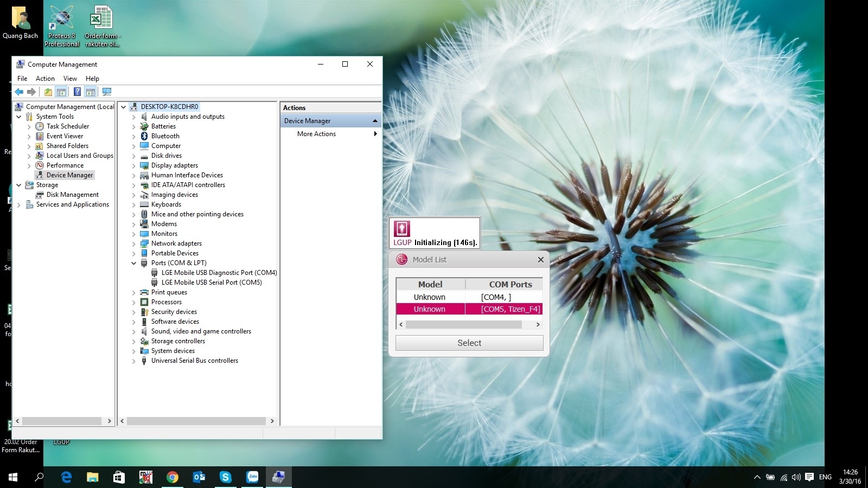Viewport: 868px width, 488px height.
Task: Select the Imaging devices category
Action: tap(175, 195)
